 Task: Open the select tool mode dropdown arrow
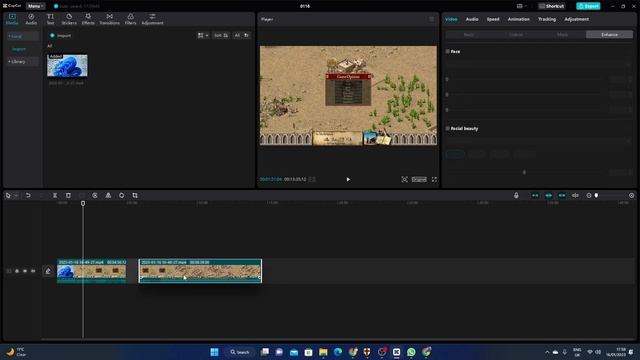[16, 196]
